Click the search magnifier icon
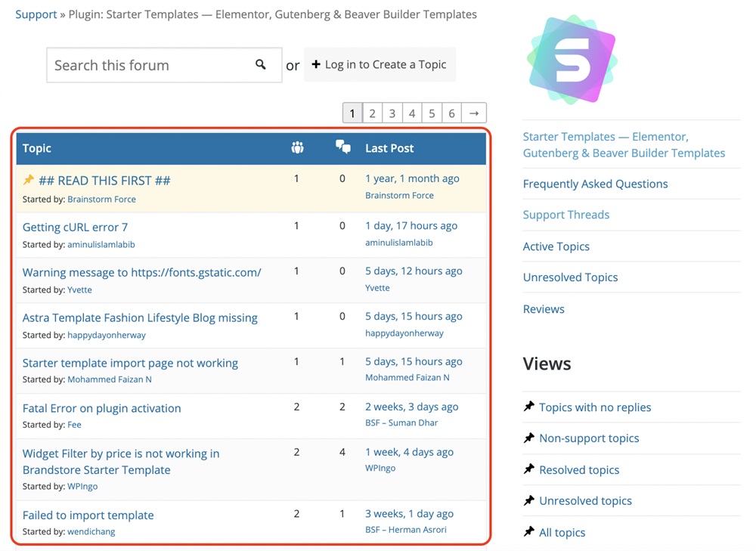This screenshot has height=551, width=756. [x=261, y=65]
